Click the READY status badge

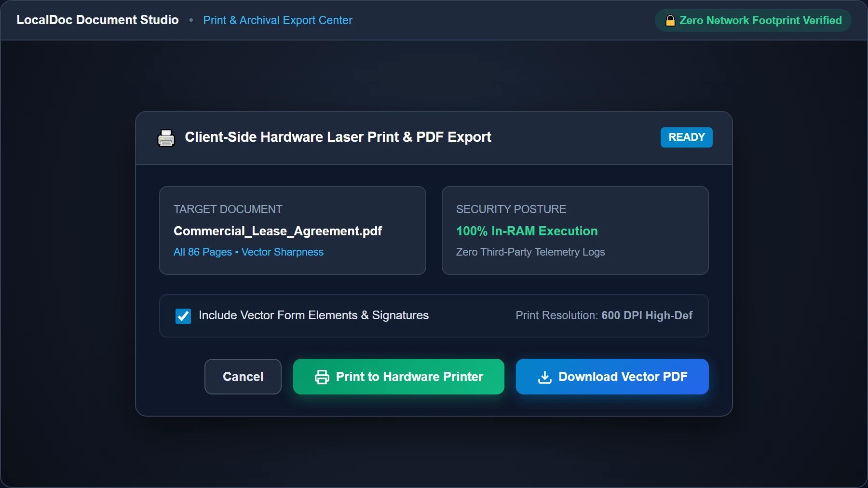[x=687, y=137]
